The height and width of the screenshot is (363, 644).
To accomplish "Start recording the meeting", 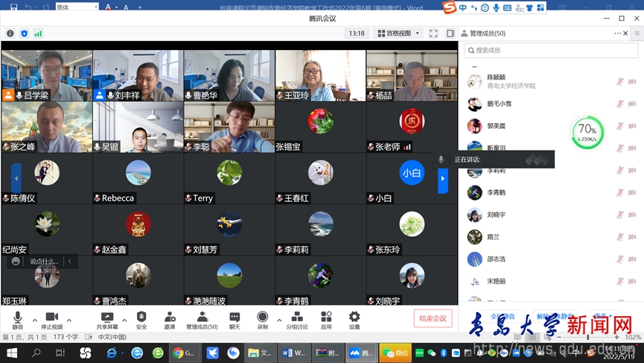I will 262,318.
